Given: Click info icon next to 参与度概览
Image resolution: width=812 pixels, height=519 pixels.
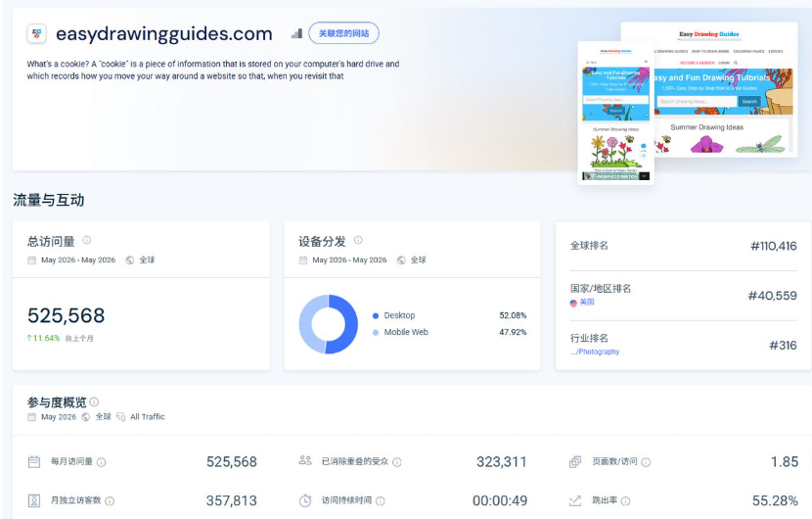Looking at the screenshot, I should tap(94, 401).
